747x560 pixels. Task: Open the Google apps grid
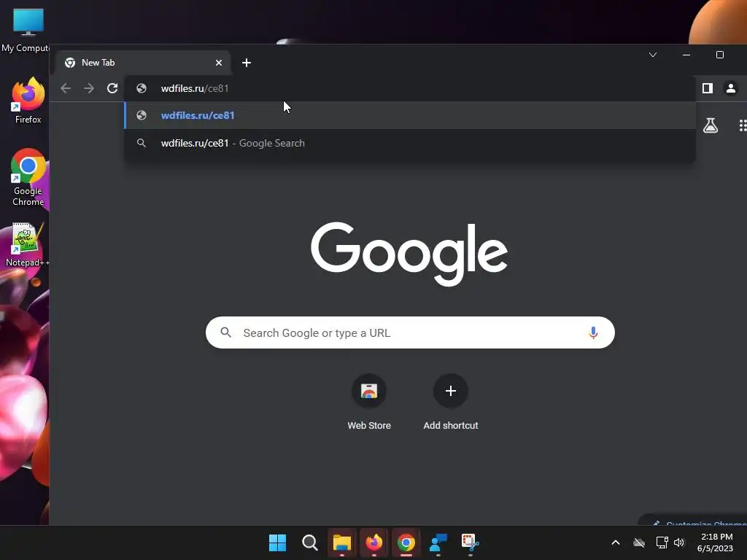click(743, 125)
